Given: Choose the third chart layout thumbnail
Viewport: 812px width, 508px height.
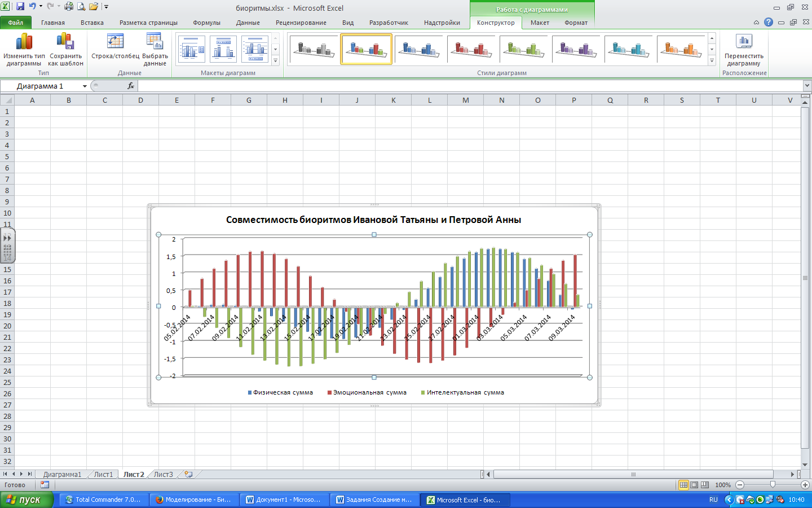Looking at the screenshot, I should (x=255, y=49).
